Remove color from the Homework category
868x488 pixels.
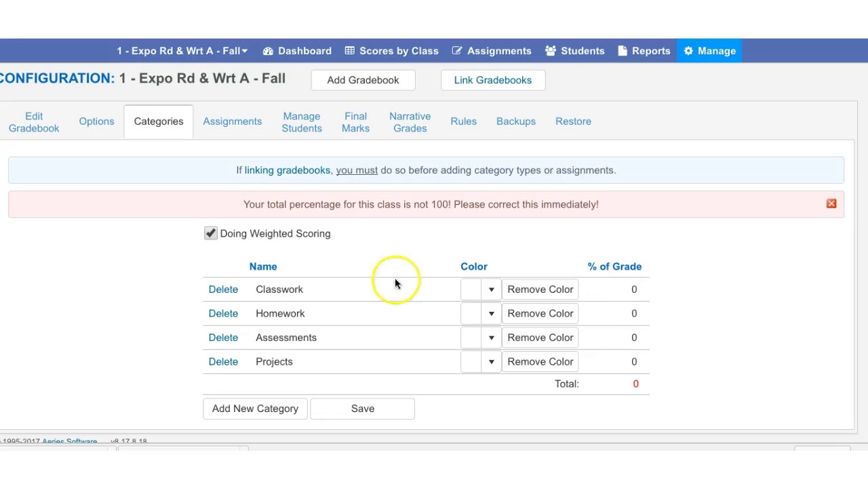[540, 314]
